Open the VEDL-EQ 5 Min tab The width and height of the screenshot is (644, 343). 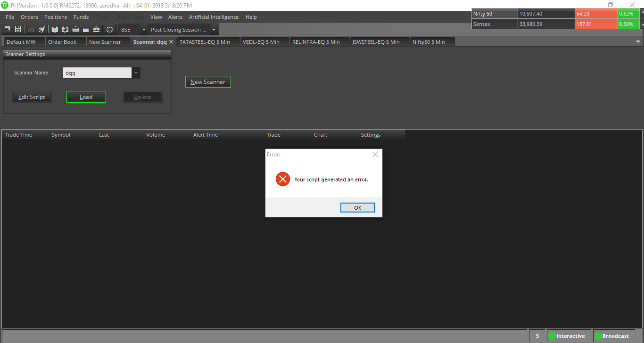[x=264, y=42]
